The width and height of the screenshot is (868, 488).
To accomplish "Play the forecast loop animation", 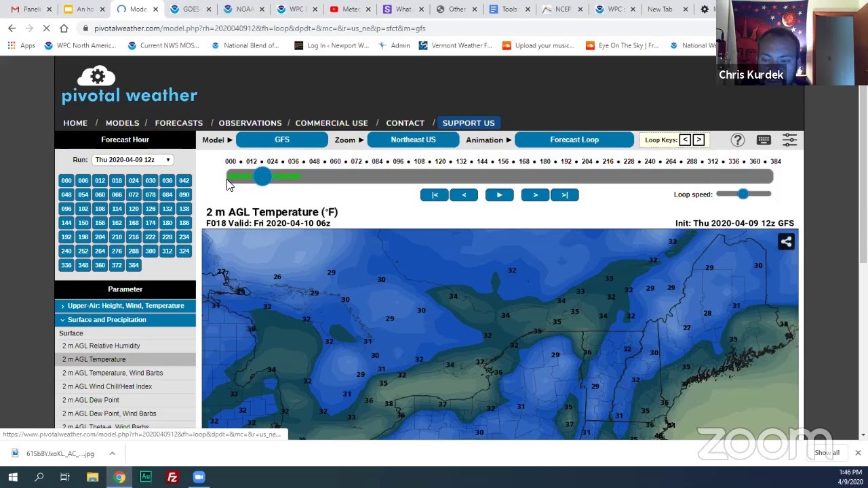I will click(x=500, y=195).
